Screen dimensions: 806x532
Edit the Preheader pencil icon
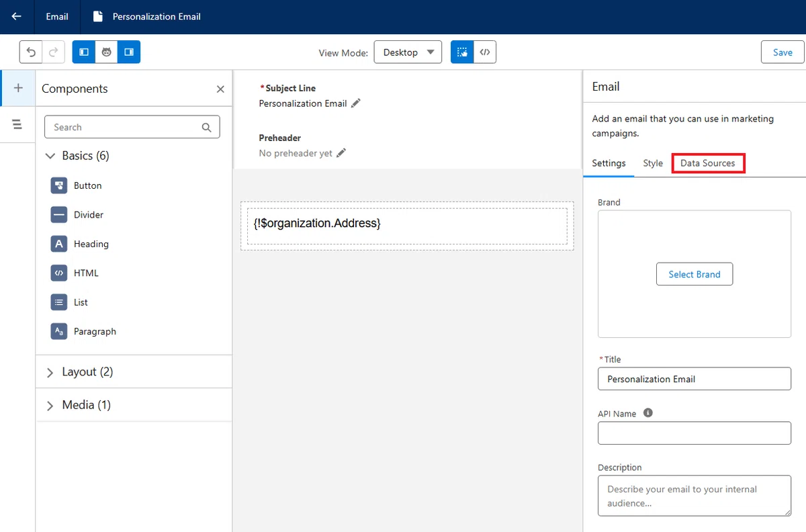pos(341,152)
